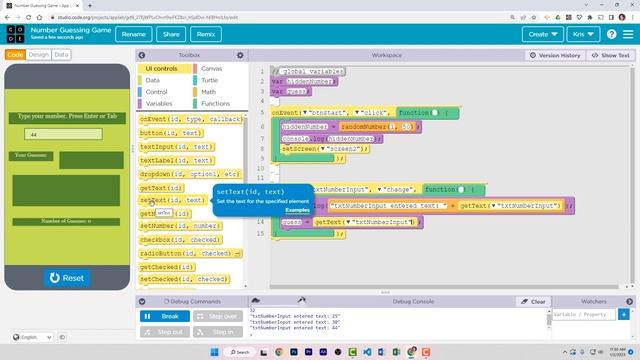Open Photoshop from the taskbar
Viewport: 640px width, 360px height.
point(293,352)
